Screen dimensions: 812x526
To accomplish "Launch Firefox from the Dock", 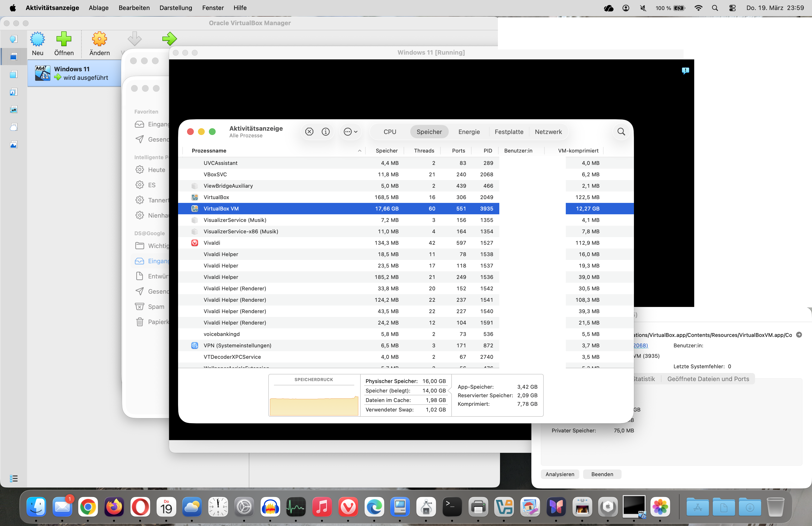I will (114, 507).
